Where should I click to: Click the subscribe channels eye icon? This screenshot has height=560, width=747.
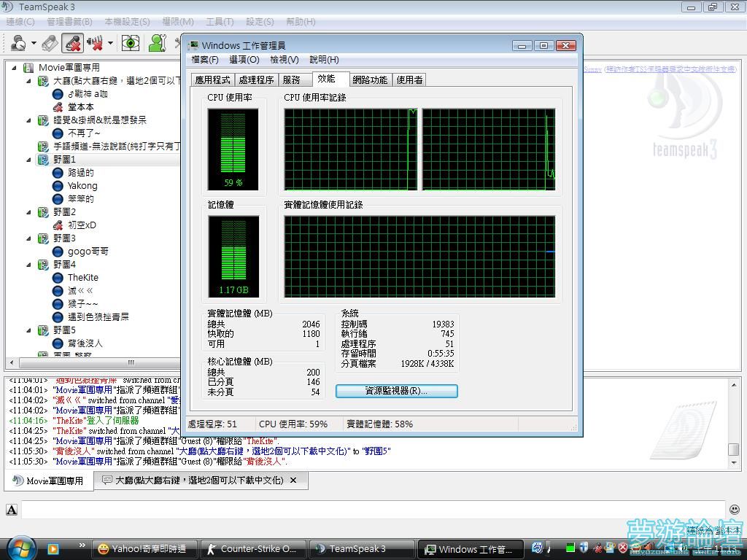click(131, 43)
